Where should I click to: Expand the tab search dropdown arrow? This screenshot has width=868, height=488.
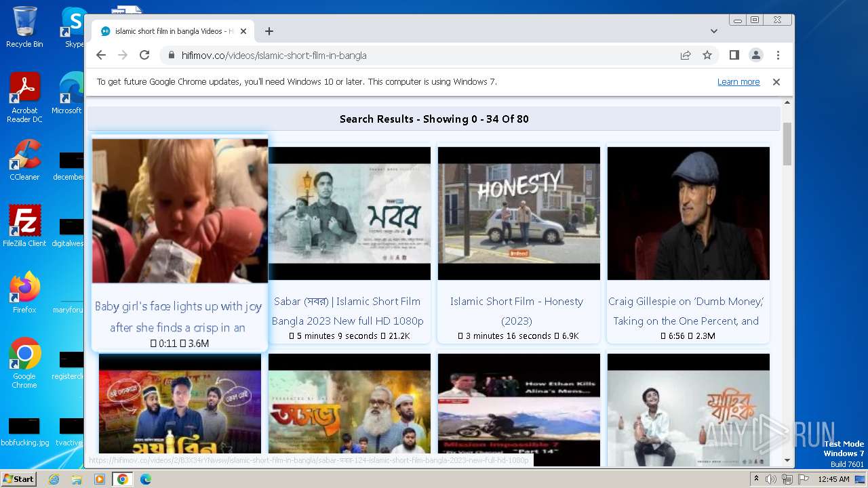point(713,31)
